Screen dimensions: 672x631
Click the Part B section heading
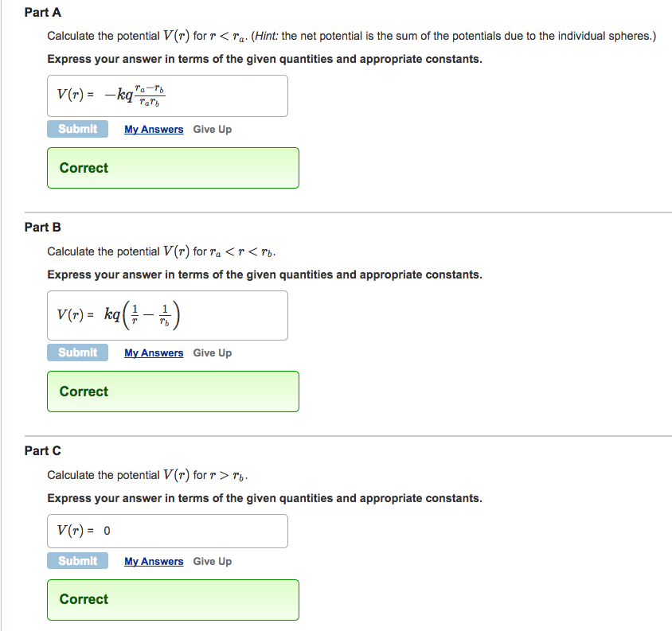tap(43, 227)
